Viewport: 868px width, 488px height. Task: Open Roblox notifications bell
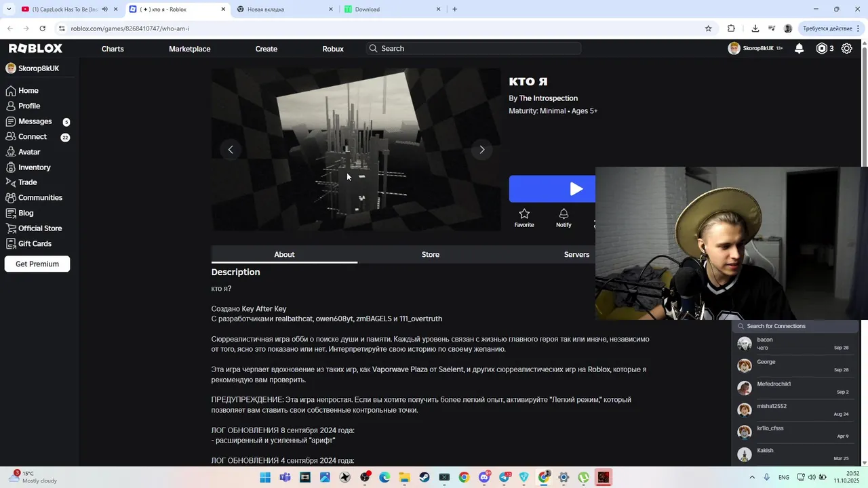(800, 48)
